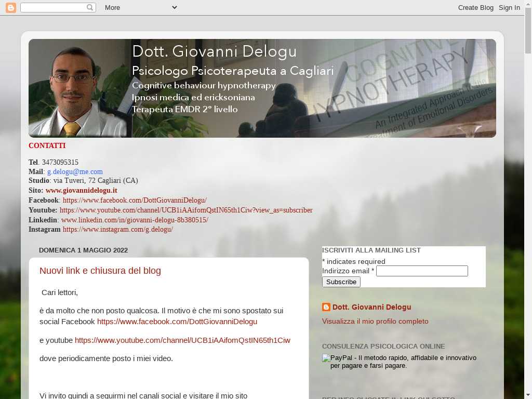
Task: Open the Linkedin profile link
Action: [x=135, y=220]
